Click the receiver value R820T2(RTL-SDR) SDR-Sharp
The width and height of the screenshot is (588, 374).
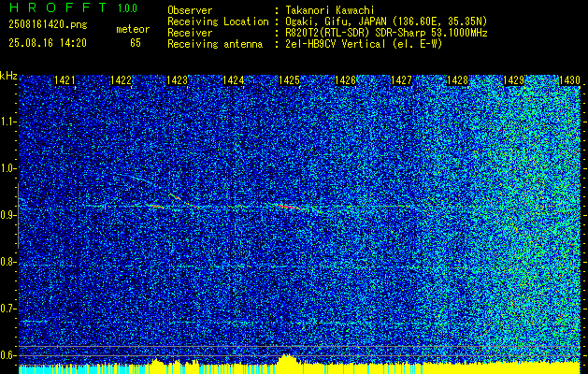coord(387,33)
